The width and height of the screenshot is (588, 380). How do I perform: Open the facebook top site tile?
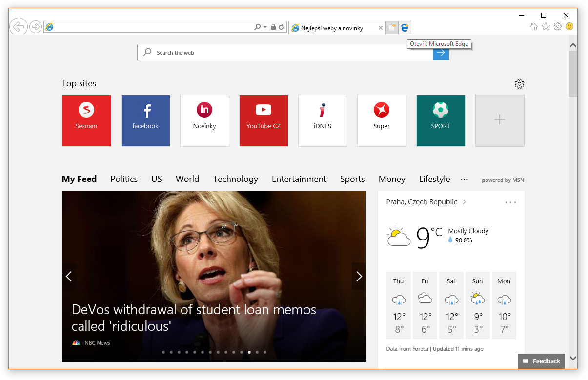pos(145,120)
